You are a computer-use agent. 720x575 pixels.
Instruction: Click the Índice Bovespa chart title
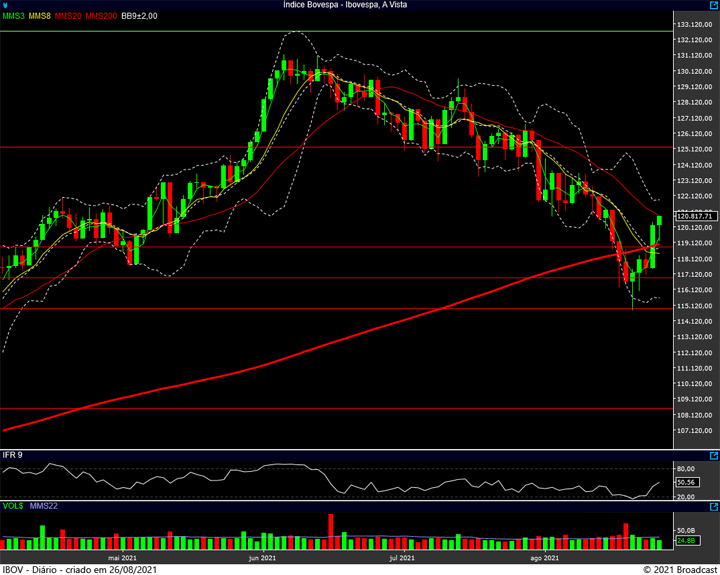click(360, 5)
